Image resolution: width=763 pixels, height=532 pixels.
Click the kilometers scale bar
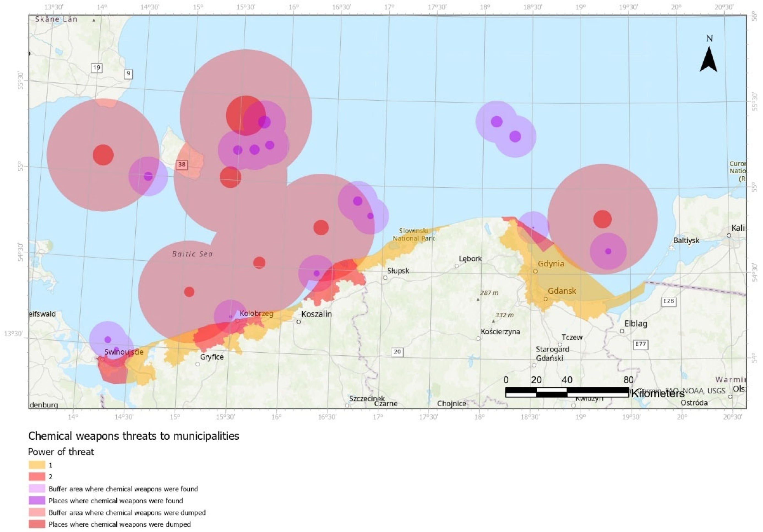tap(567, 392)
